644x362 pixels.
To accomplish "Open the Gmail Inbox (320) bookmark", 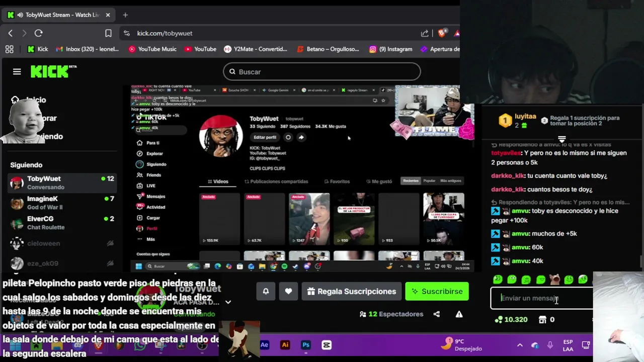I will 87,49.
